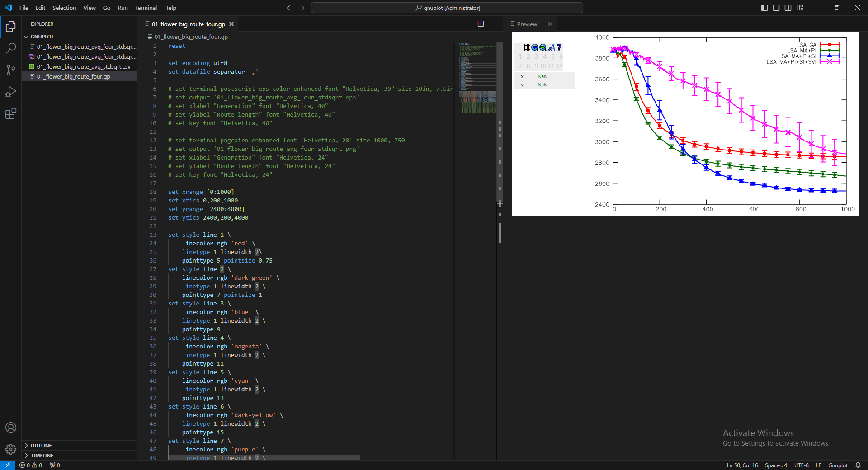The width and height of the screenshot is (868, 470).
Task: Open the Manage gear icon
Action: pos(11,449)
